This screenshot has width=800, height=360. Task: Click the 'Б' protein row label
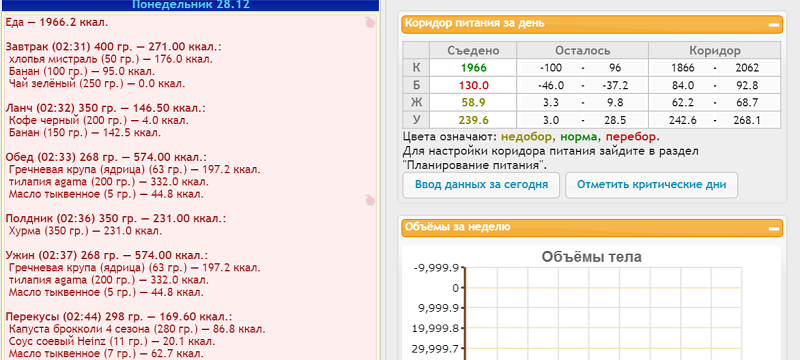(416, 85)
